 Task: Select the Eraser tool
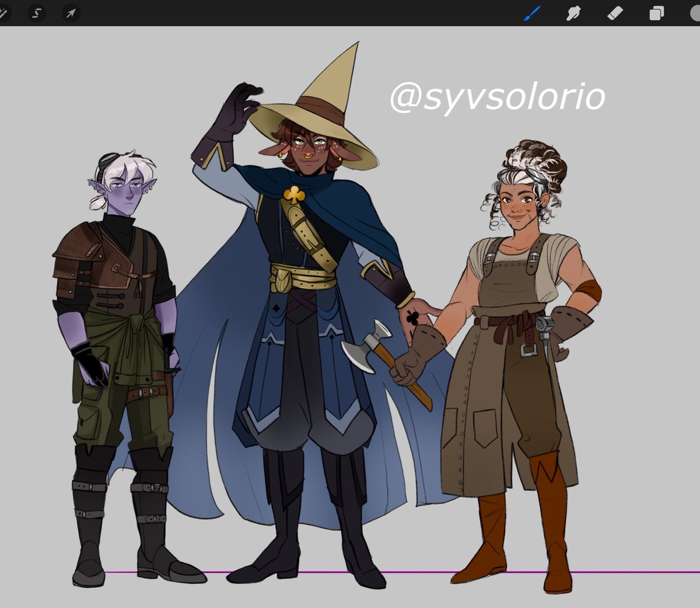[x=615, y=13]
